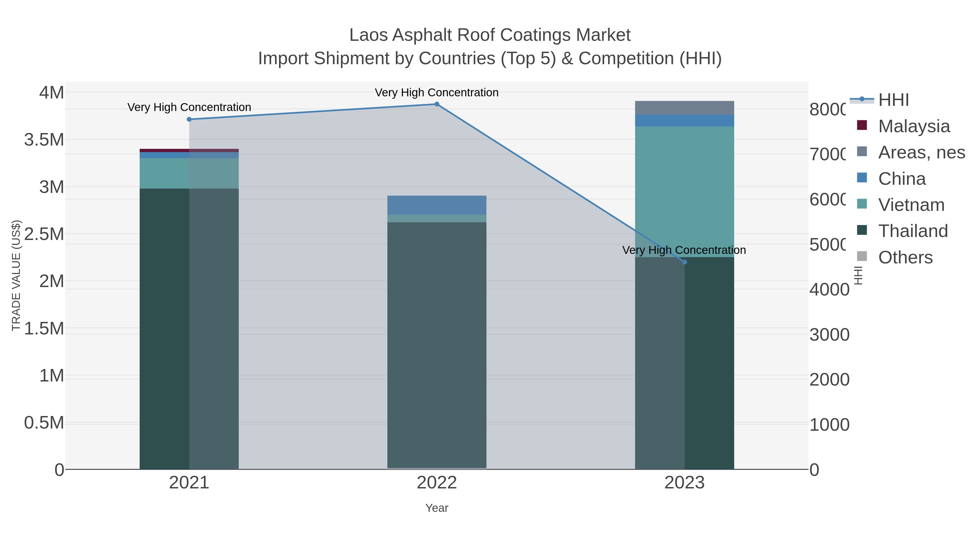
Task: Toggle the Vietnam legend label
Action: click(x=911, y=205)
